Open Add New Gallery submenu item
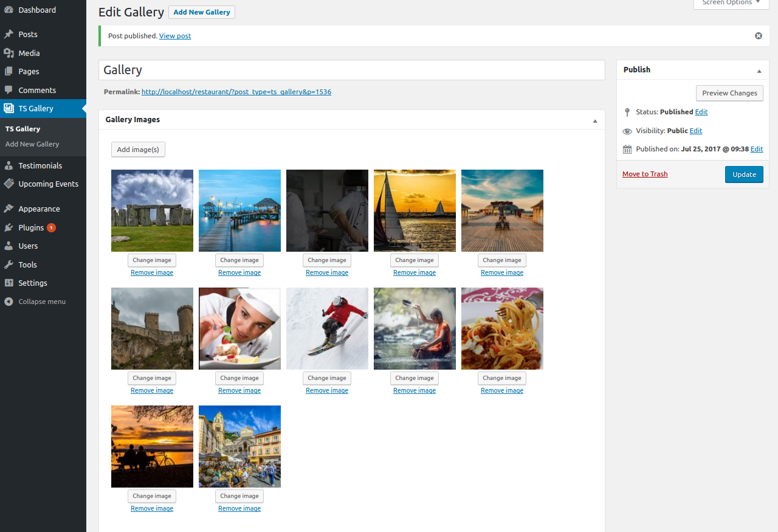 [x=32, y=144]
